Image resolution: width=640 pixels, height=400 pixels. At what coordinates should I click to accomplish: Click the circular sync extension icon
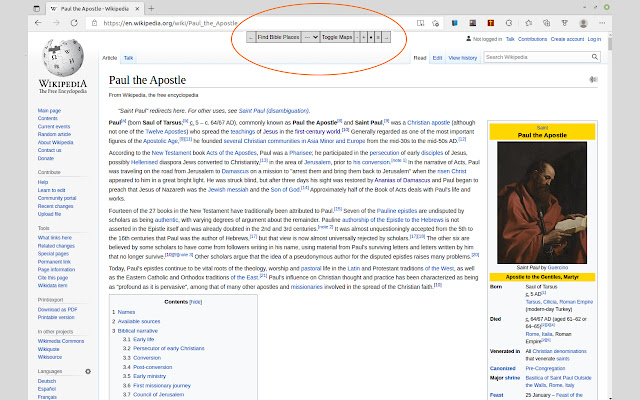point(509,23)
